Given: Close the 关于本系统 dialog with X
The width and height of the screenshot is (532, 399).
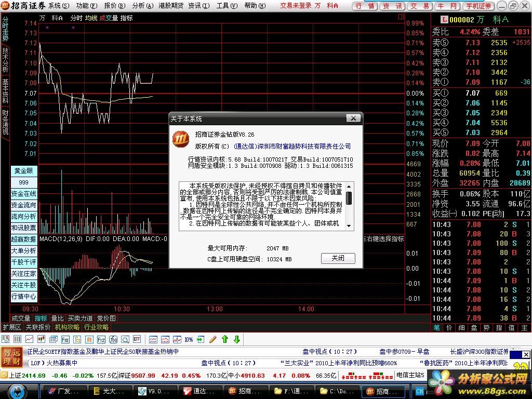Looking at the screenshot, I should (x=353, y=118).
